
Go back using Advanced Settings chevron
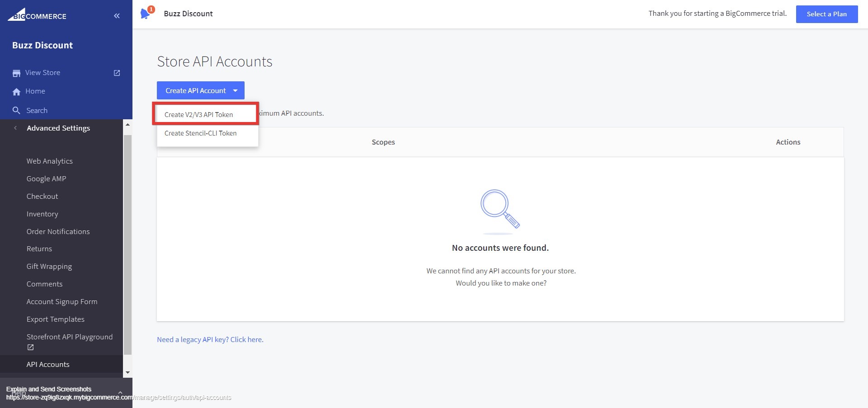[x=15, y=128]
